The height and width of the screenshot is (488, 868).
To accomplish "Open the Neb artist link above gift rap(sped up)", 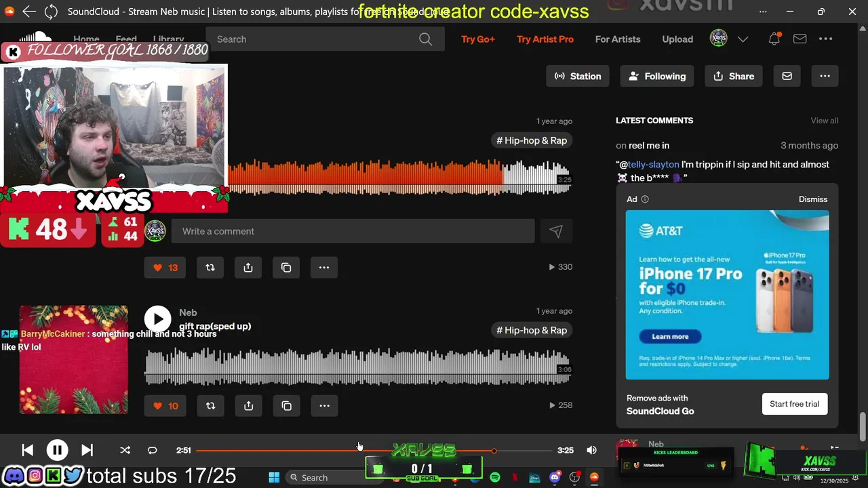I will pos(188,312).
